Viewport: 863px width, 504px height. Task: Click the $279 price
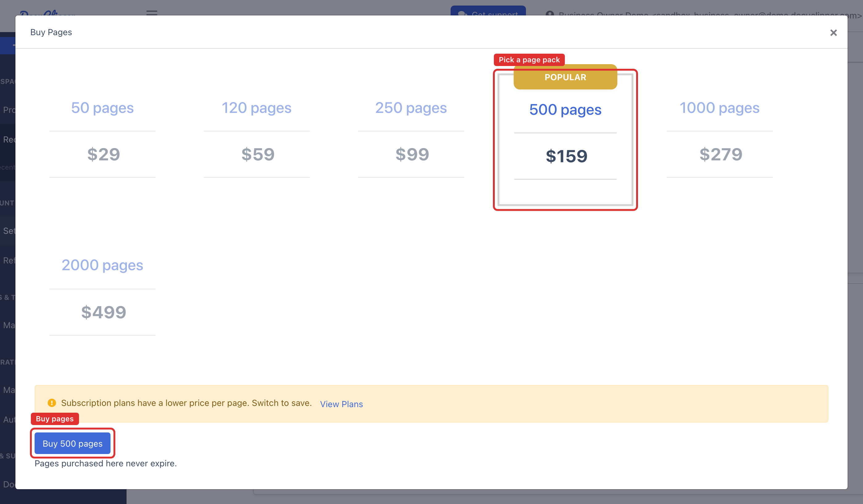pyautogui.click(x=721, y=154)
